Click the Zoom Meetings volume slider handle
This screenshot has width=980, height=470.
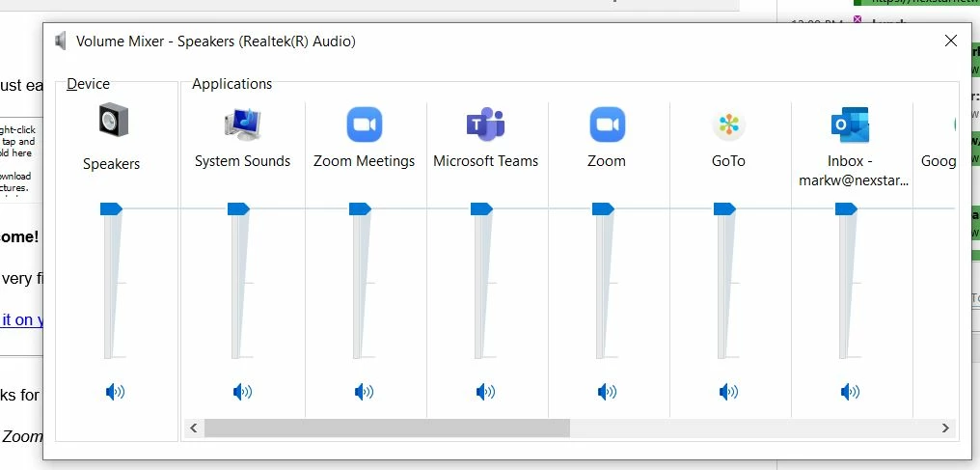point(360,208)
